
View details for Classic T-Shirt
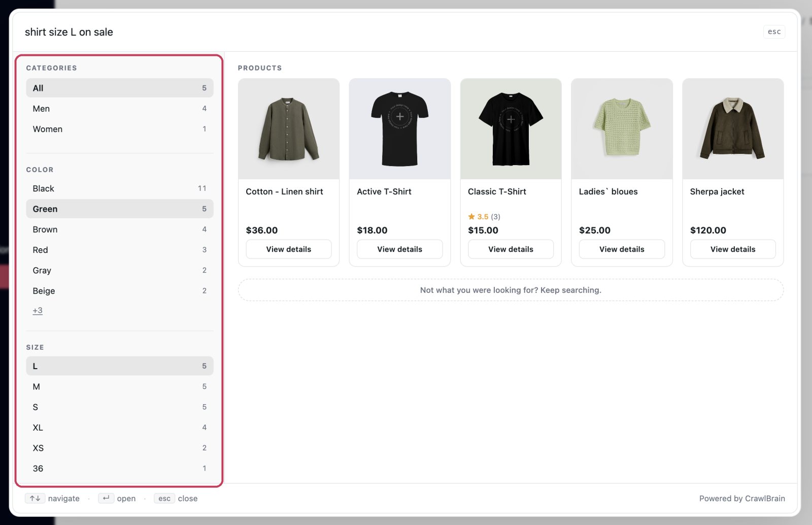tap(511, 249)
